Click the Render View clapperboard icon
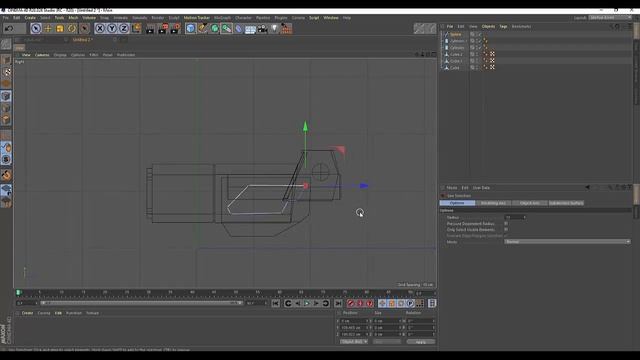This screenshot has height=360, width=640. point(150,28)
